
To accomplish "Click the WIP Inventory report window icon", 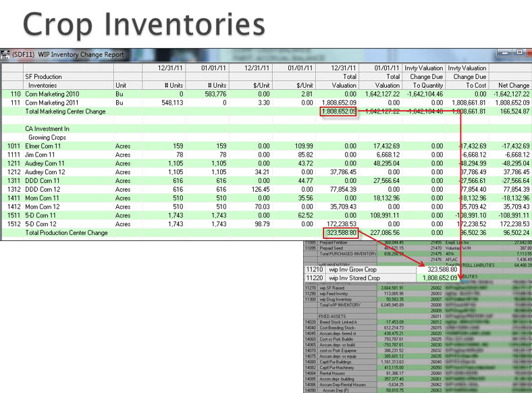I will tap(6, 53).
